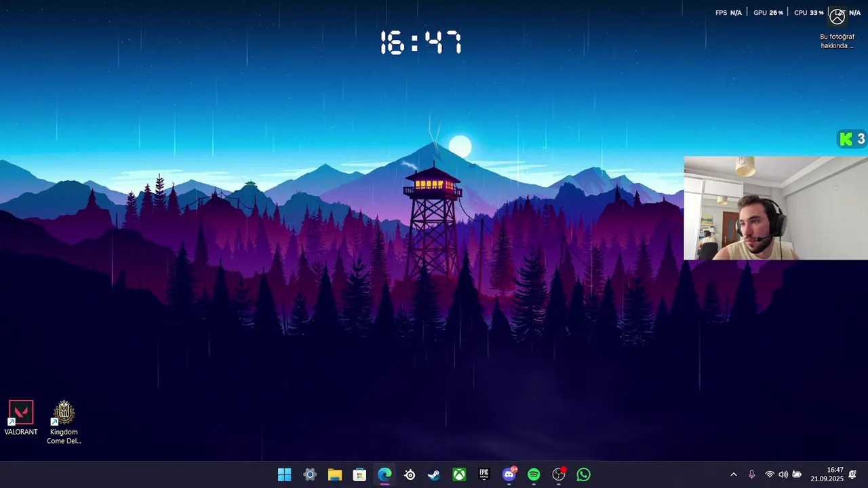Open the notification bell in the taskbar
Viewport: 868px width, 488px height.
click(852, 474)
